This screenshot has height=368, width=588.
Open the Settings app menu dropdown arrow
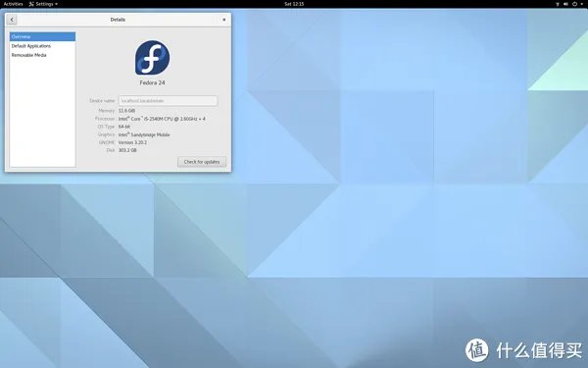coord(56,4)
